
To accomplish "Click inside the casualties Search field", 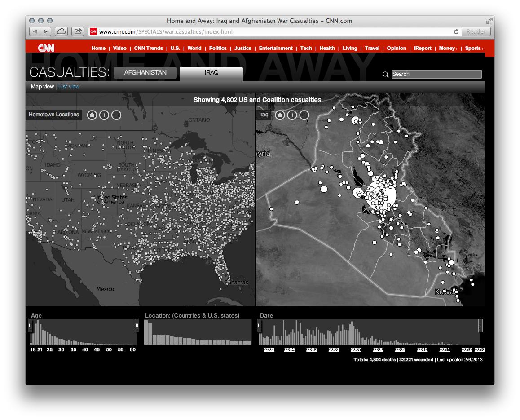I will (x=436, y=74).
